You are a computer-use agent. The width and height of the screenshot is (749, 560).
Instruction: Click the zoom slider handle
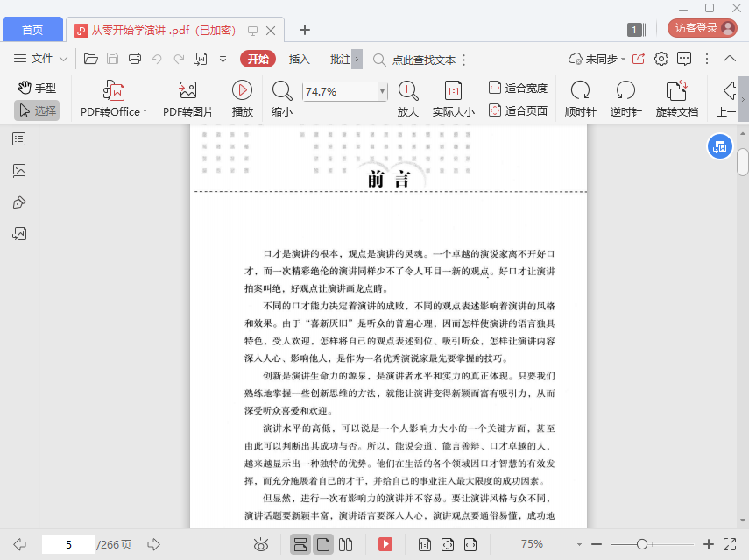642,544
